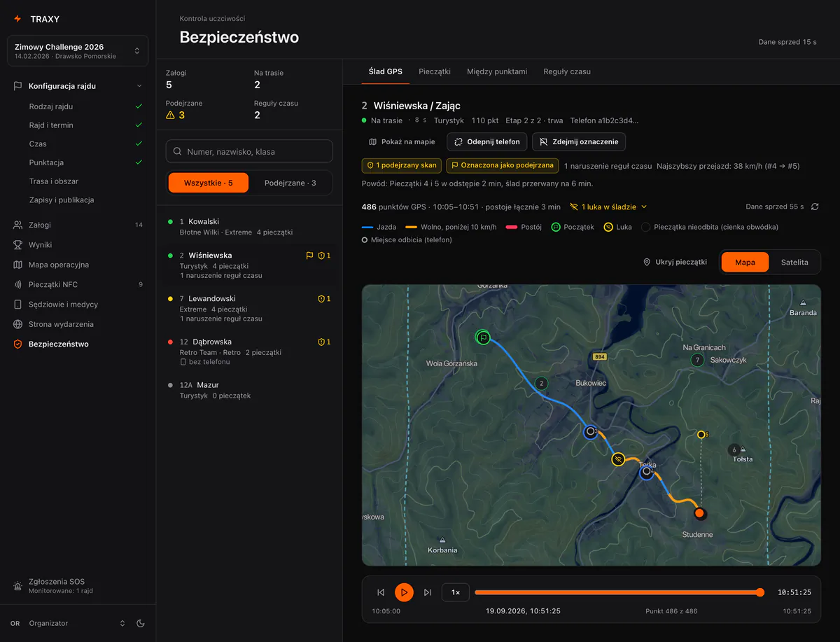This screenshot has height=642, width=840.
Task: Switch map view to Satelita
Action: (x=794, y=262)
